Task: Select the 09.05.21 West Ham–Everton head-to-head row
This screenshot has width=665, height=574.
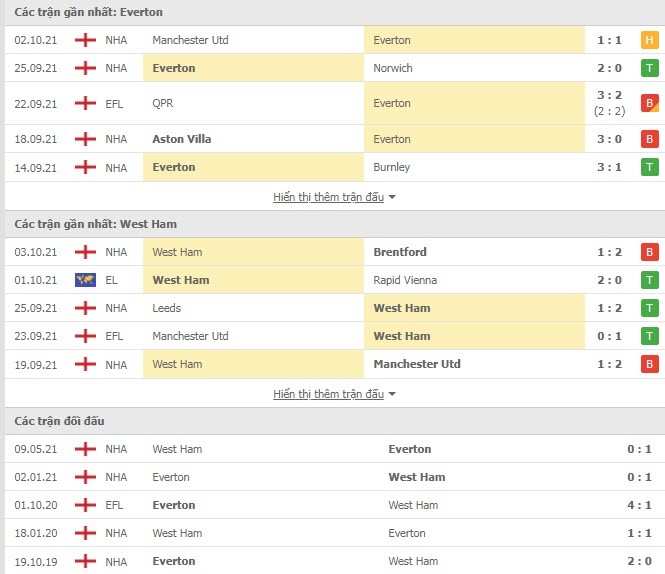Action: (x=335, y=449)
